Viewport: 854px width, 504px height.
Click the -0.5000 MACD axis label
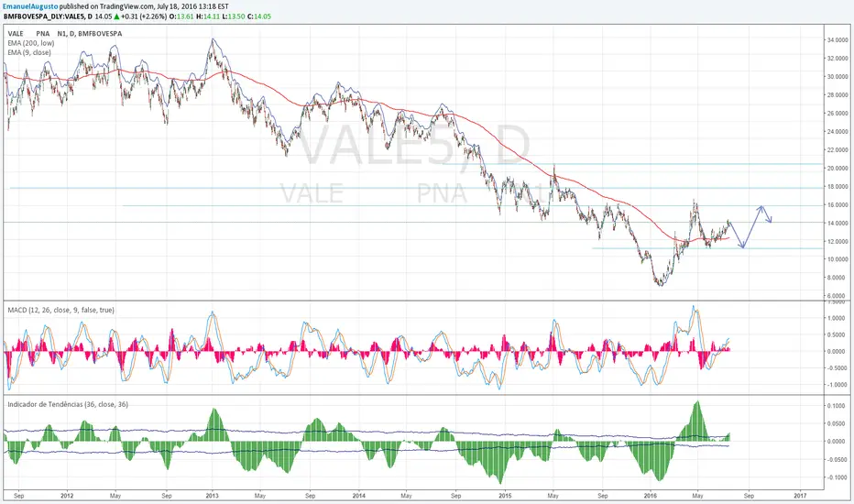838,367
